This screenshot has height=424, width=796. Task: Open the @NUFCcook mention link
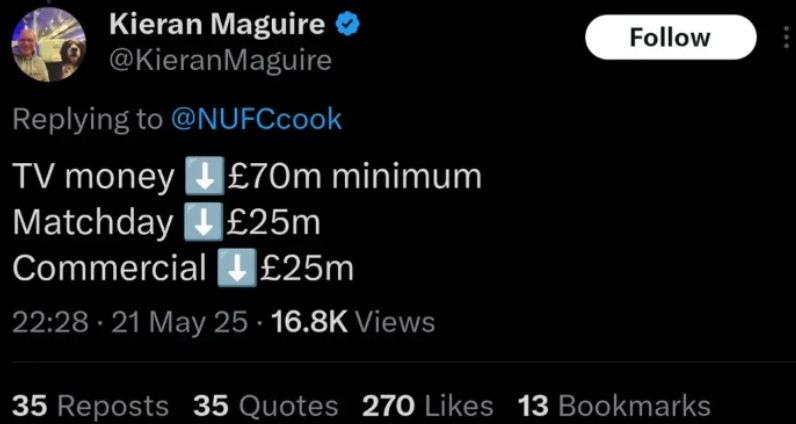click(x=256, y=120)
